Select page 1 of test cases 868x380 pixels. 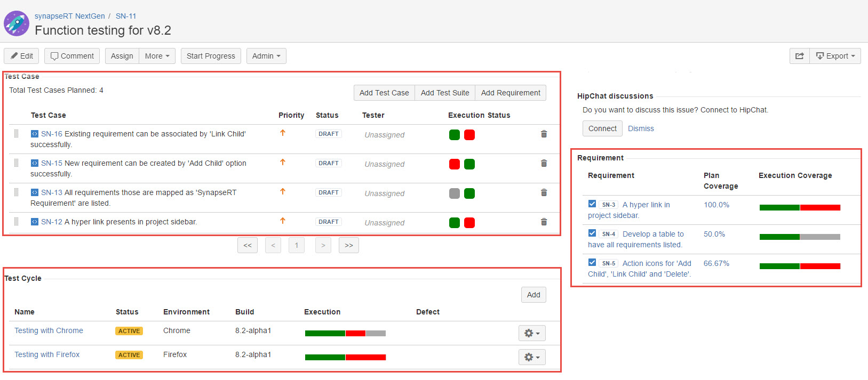click(x=297, y=245)
